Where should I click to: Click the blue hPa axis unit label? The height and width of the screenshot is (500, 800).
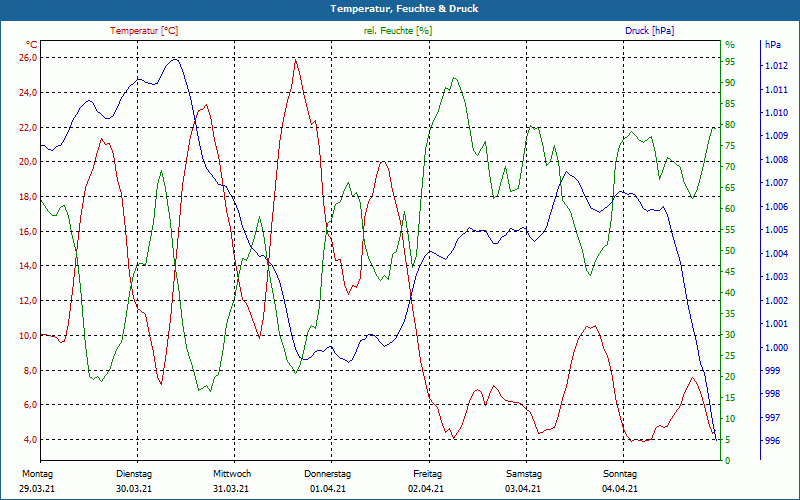[773, 45]
